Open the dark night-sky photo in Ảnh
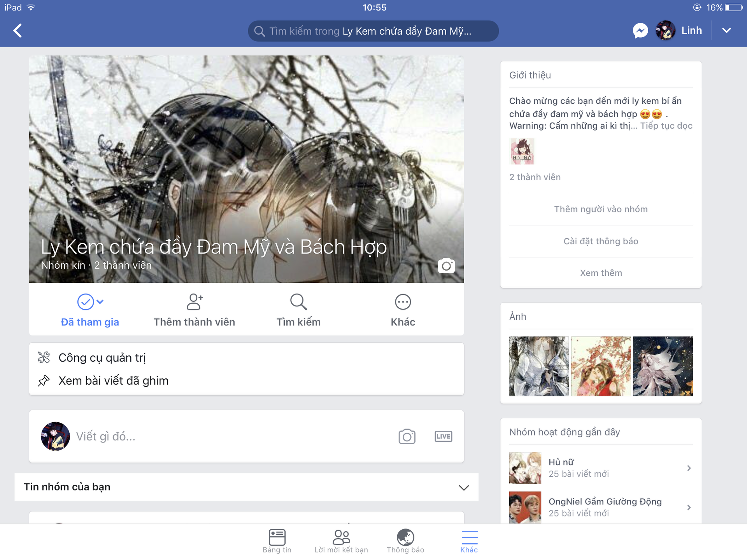The image size is (747, 560). (663, 366)
